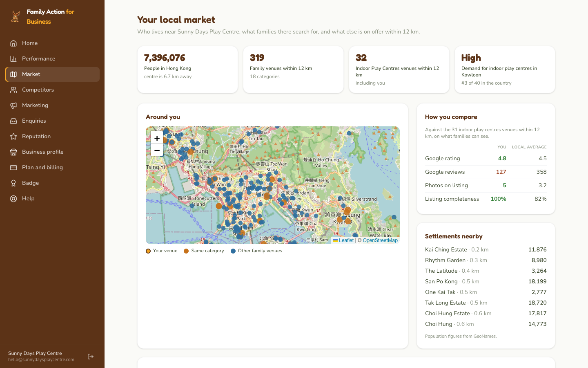Click the sign-out icon beside account email
588x368 pixels.
(91, 357)
